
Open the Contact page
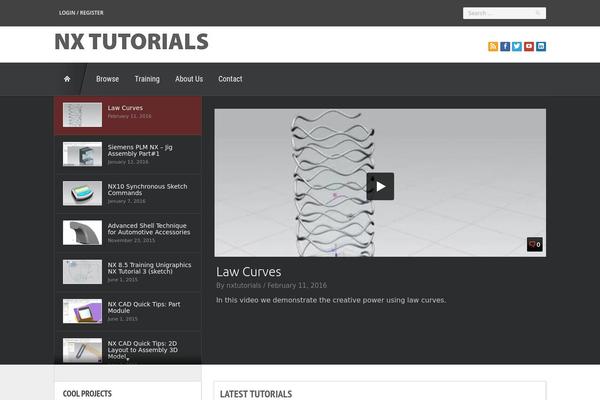(x=230, y=79)
